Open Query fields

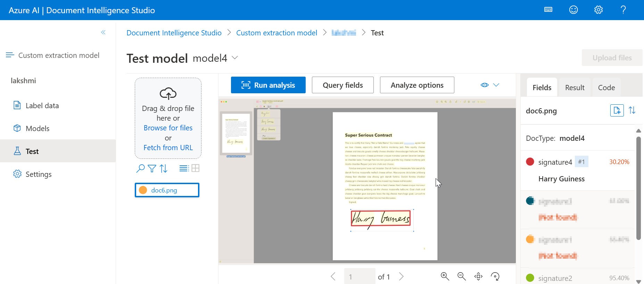pos(343,85)
